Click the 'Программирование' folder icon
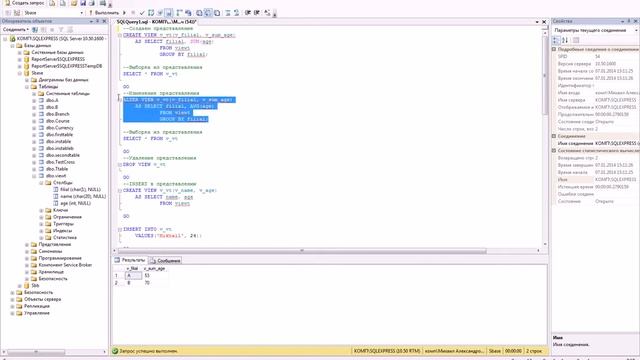This screenshot has width=640, height=360. click(x=34, y=258)
